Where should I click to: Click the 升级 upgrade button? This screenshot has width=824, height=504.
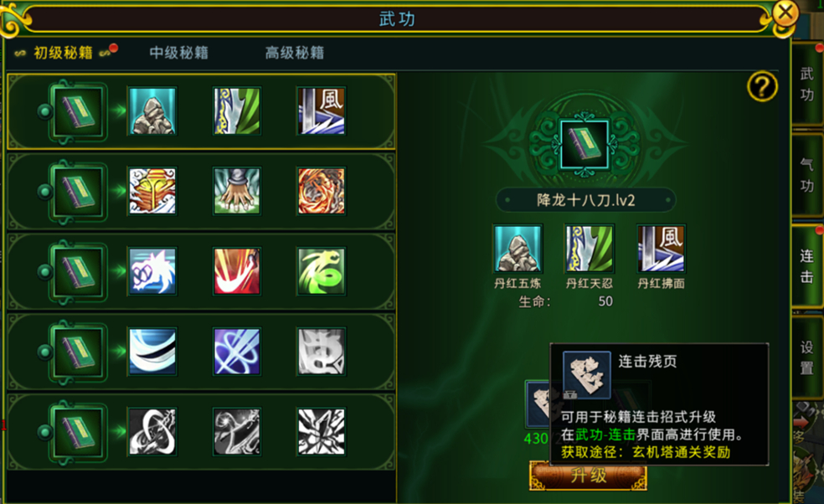coord(588,476)
